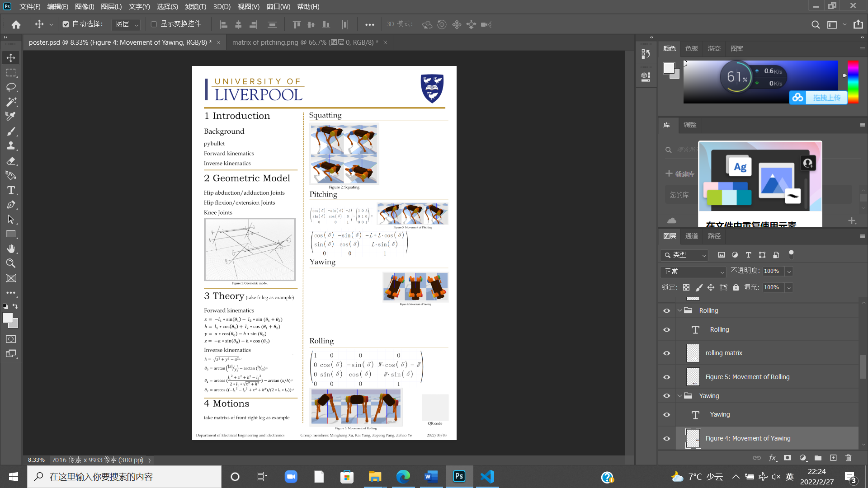Select the Magic Wand tool
Image resolution: width=868 pixels, height=488 pixels.
coord(11,102)
